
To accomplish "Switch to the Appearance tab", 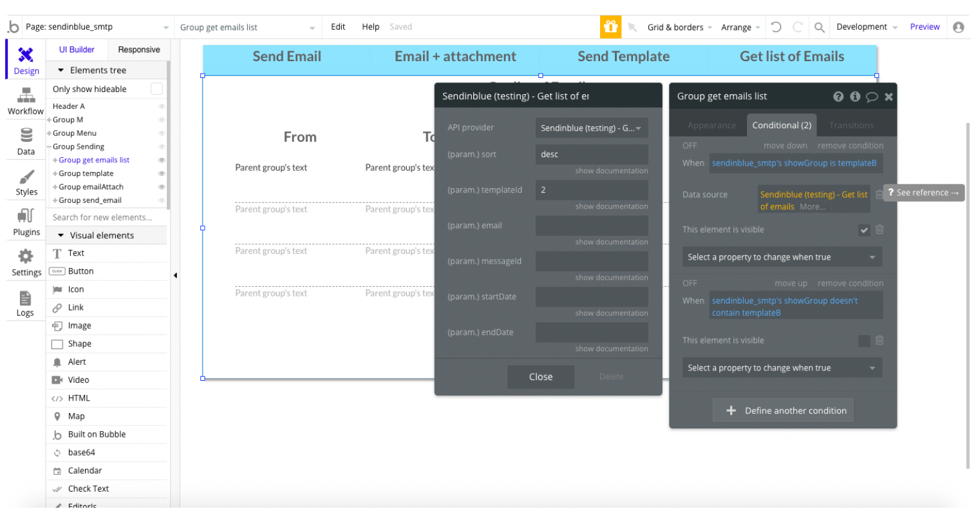I will [x=711, y=126].
